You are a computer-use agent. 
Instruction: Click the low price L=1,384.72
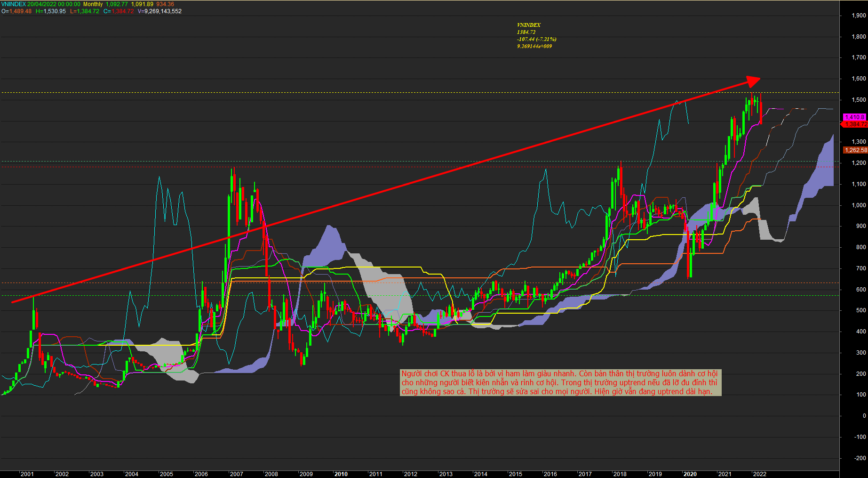coord(85,11)
